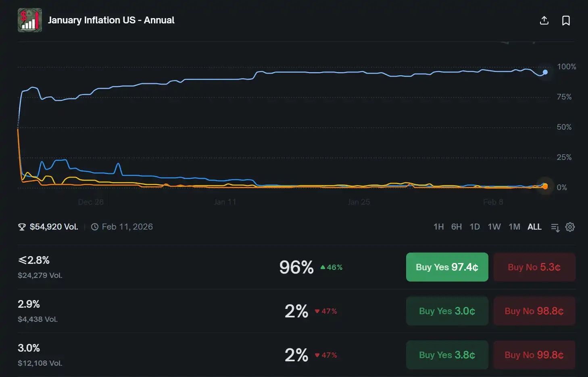Viewport: 588px width, 377px height.
Task: Select the 1D chart timeframe
Action: pyautogui.click(x=475, y=227)
